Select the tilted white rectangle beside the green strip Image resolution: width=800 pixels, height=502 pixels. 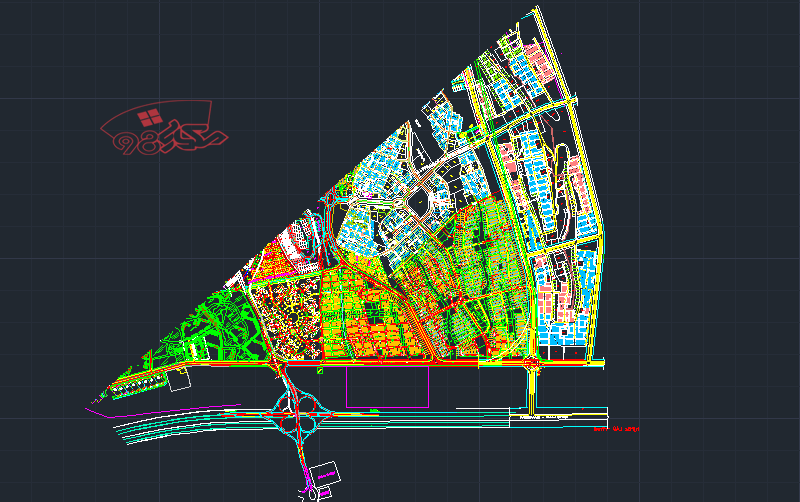coord(179,380)
